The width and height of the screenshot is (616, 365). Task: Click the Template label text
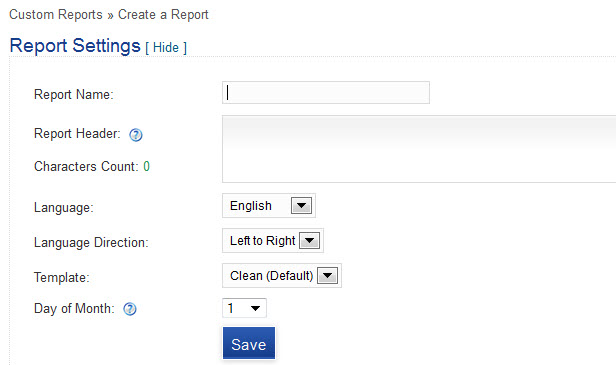coord(62,277)
